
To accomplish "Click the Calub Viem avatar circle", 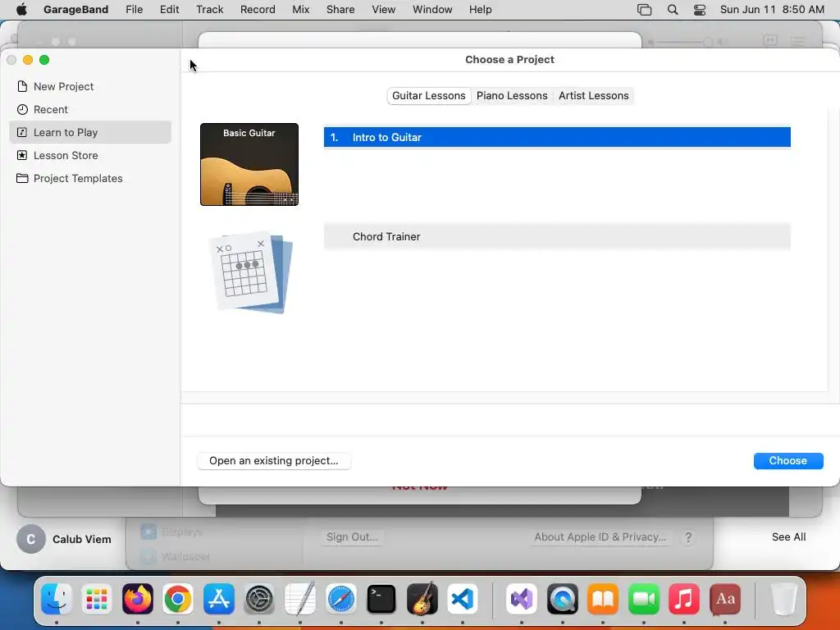I will 31,539.
